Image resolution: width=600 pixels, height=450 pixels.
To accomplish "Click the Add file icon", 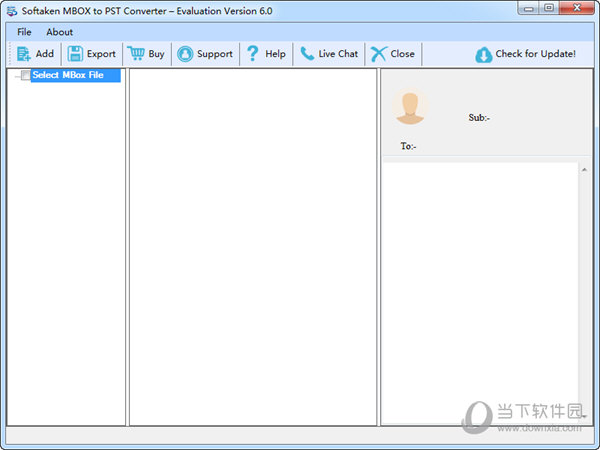I will click(x=23, y=54).
